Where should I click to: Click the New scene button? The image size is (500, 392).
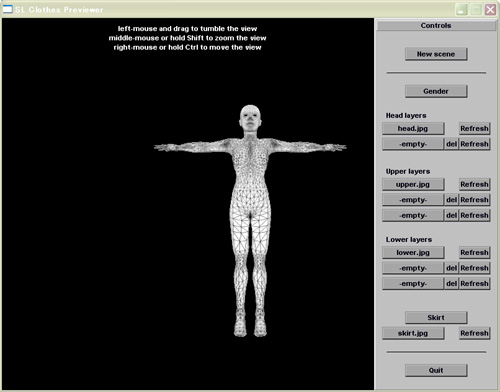(436, 54)
